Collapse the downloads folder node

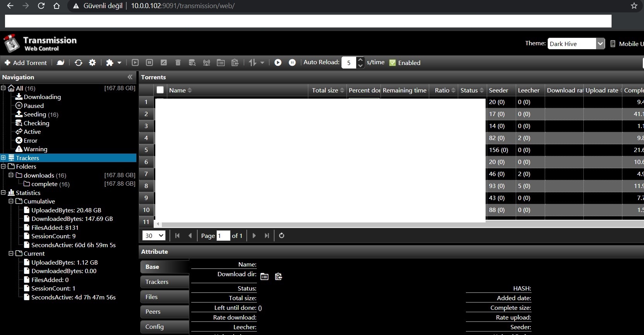click(x=11, y=175)
